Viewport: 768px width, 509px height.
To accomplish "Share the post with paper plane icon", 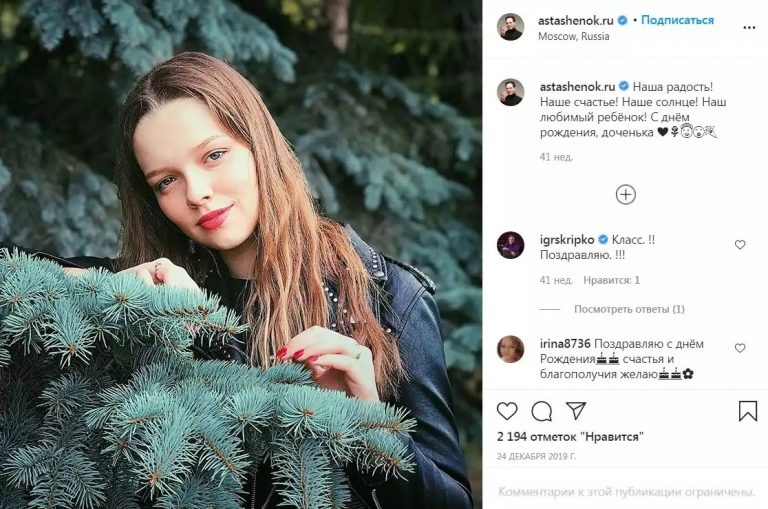I will click(576, 411).
